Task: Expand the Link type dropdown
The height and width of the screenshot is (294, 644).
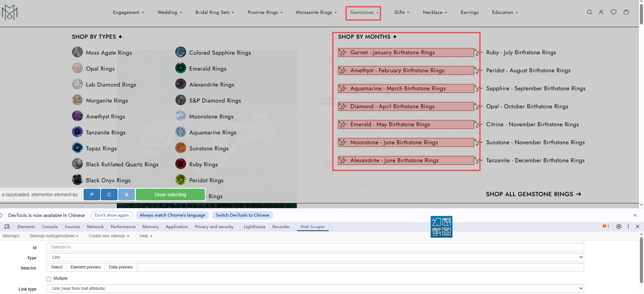Action: [315, 289]
